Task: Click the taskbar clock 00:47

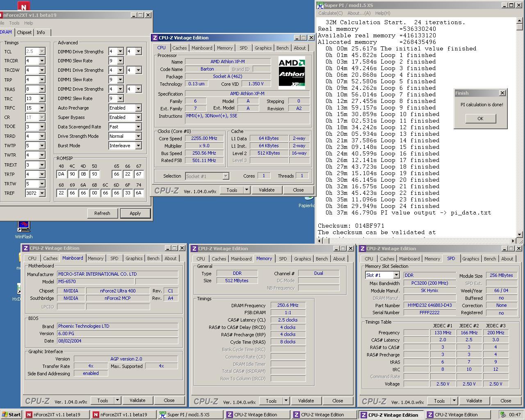Action: [x=515, y=415]
